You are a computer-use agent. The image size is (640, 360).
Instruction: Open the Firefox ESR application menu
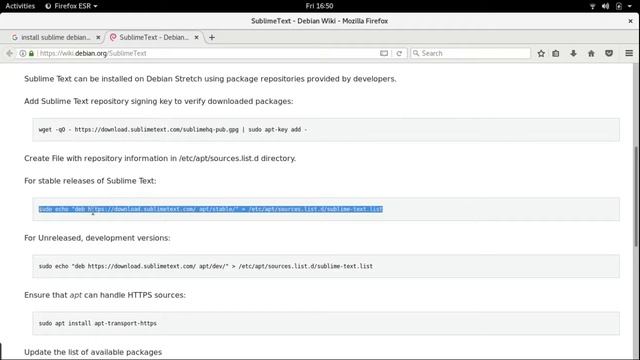click(x=71, y=6)
